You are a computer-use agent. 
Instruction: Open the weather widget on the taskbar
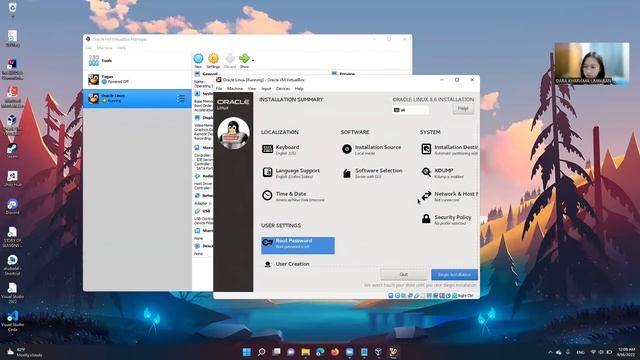coord(24,352)
